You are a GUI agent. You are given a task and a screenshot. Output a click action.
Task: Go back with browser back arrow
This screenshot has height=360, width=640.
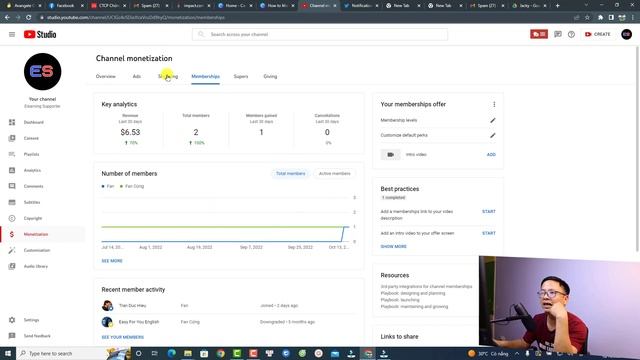(7, 18)
